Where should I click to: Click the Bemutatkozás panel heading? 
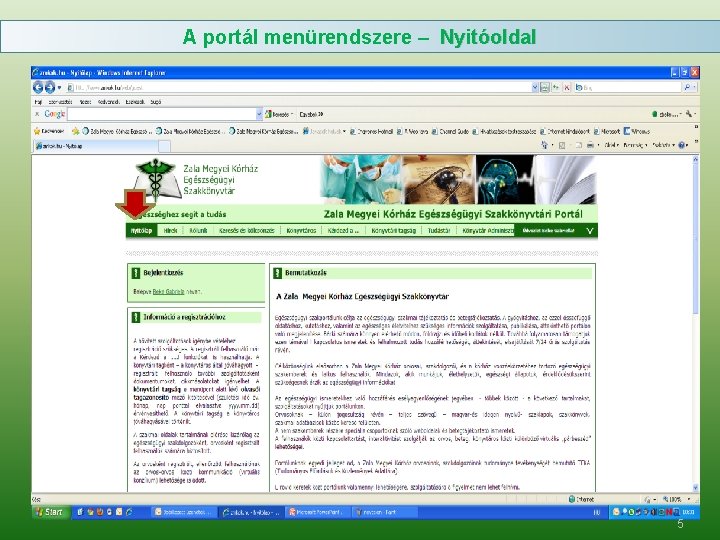coord(305,273)
